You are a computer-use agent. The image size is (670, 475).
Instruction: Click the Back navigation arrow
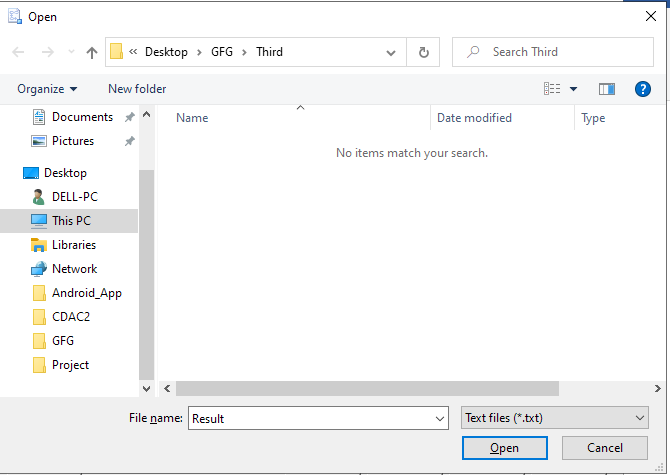click(x=19, y=52)
